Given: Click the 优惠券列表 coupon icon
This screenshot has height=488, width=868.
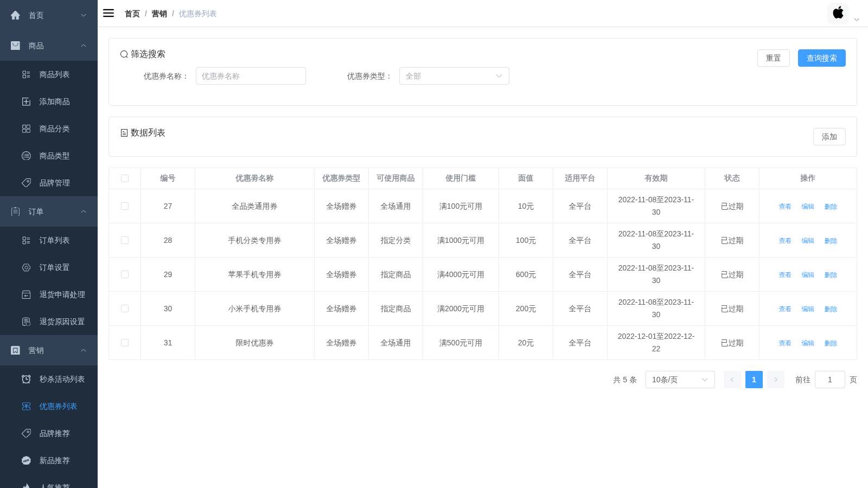Looking at the screenshot, I should (26, 407).
